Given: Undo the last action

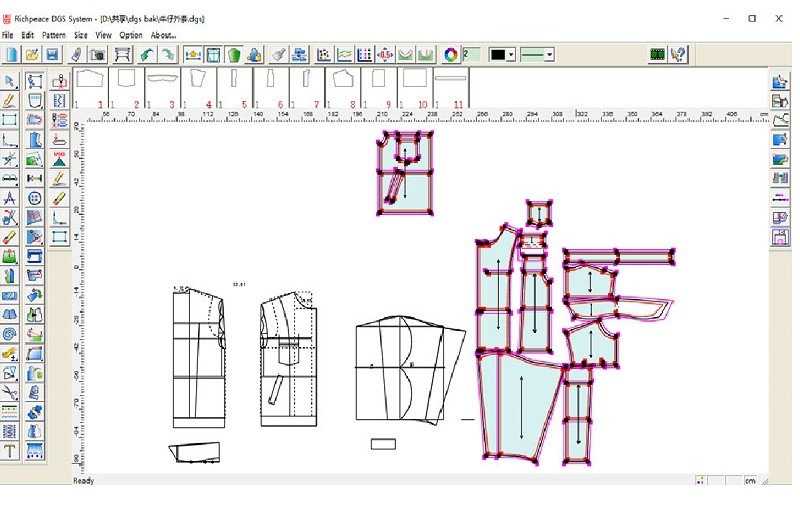Looking at the screenshot, I should pyautogui.click(x=147, y=54).
